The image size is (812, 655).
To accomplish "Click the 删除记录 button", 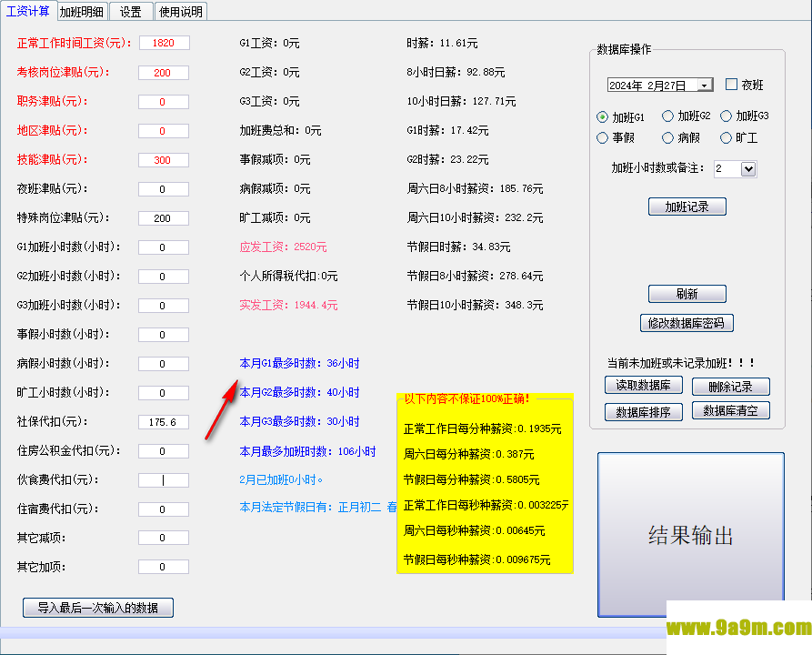I will pos(731,387).
